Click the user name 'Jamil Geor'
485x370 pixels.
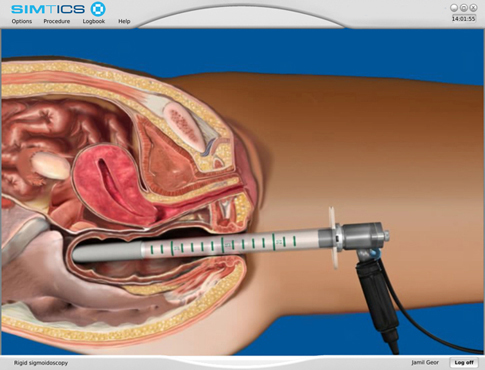tap(425, 362)
